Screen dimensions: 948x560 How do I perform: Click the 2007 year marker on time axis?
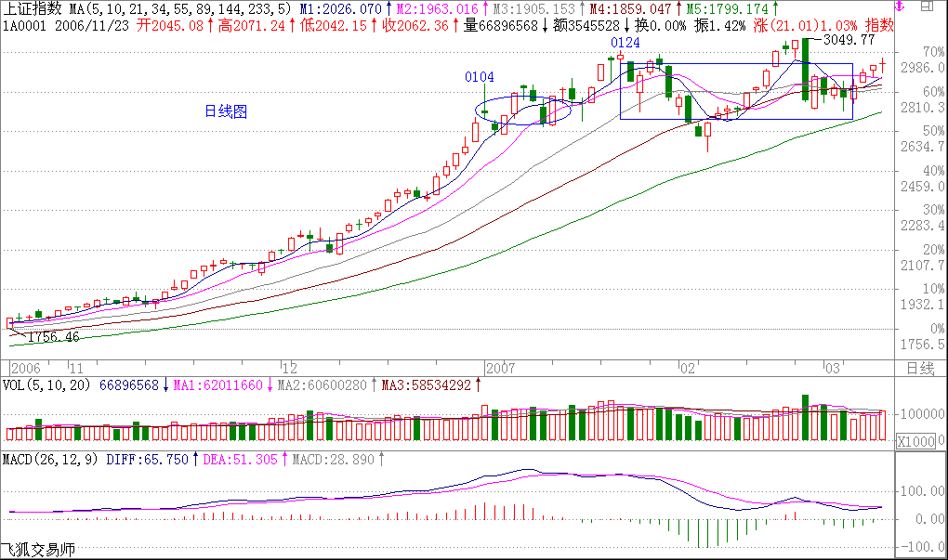[x=499, y=367]
